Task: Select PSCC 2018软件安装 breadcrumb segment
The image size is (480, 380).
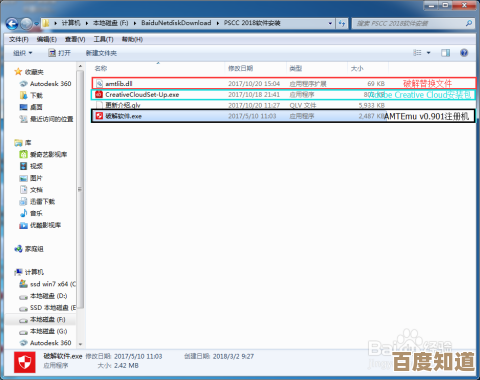Action: pos(252,23)
